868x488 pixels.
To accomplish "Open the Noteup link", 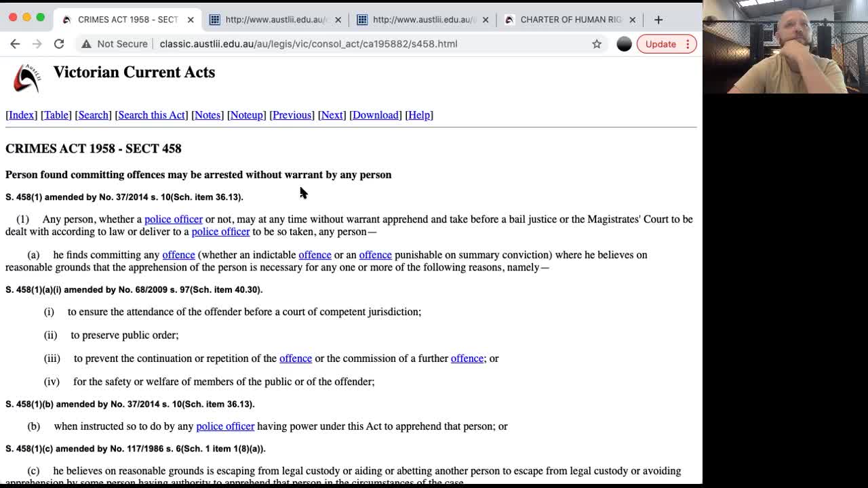I will 246,115.
